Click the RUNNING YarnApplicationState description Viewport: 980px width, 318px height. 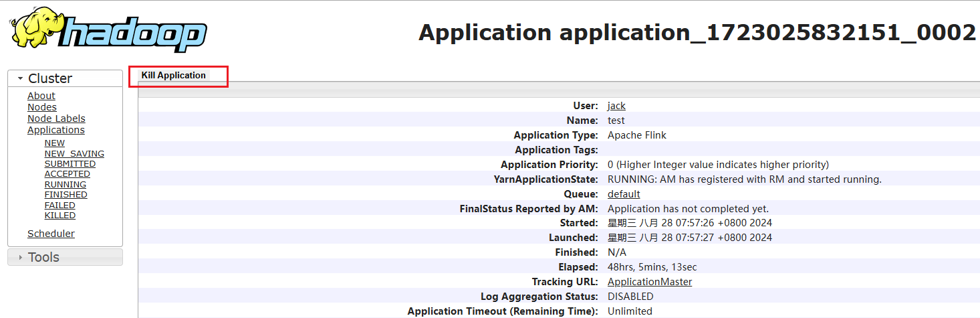pos(745,179)
